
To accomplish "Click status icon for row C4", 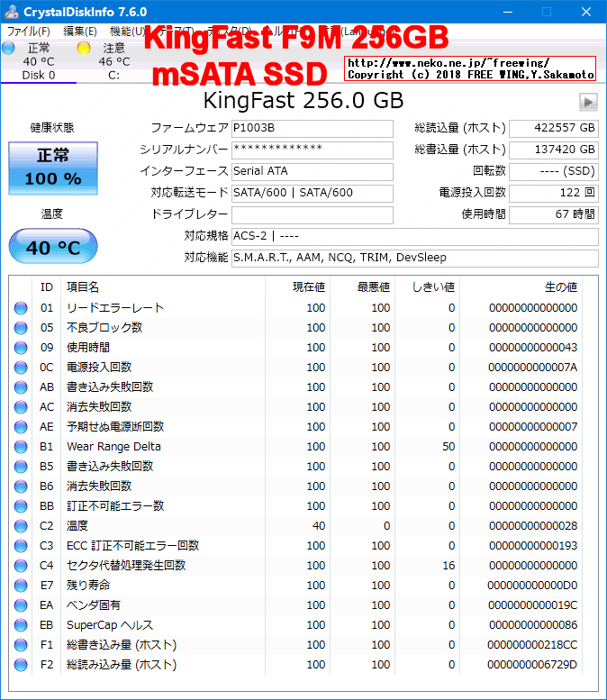I will 21,566.
